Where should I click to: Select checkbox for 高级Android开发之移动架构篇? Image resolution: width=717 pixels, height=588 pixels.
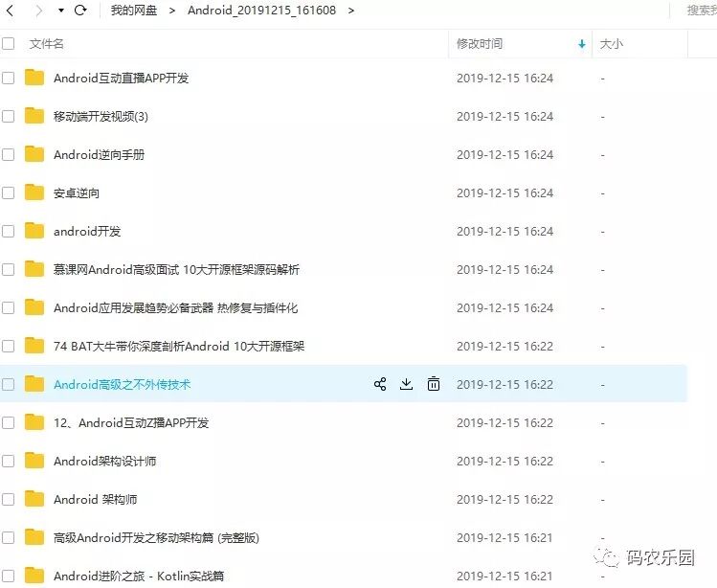tap(9, 537)
